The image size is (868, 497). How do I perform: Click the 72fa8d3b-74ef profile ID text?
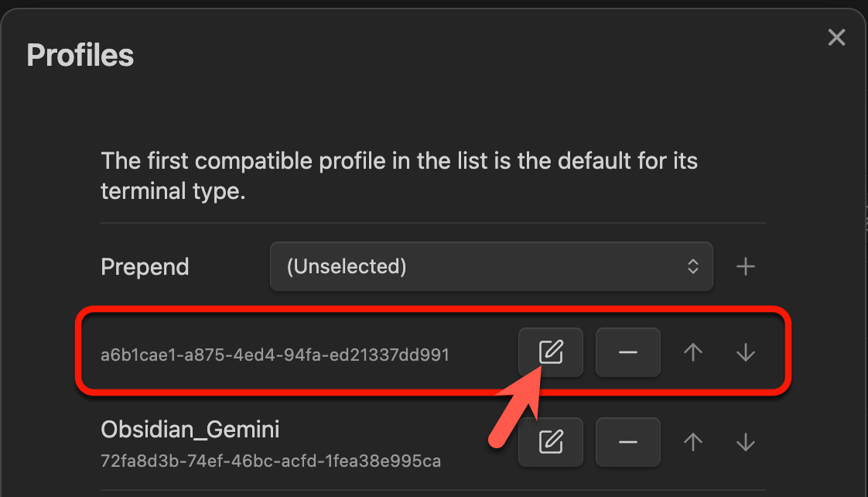pos(271,461)
